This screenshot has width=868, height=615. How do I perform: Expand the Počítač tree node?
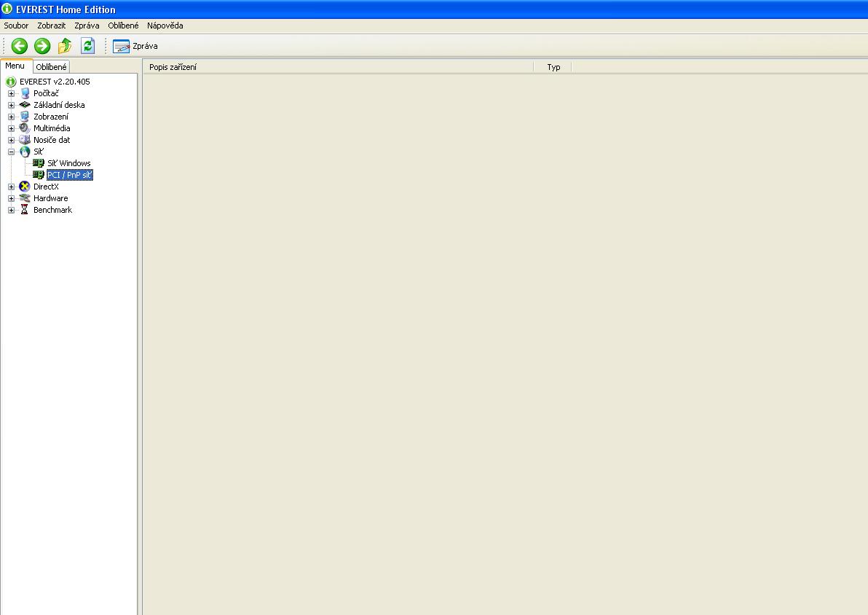11,94
